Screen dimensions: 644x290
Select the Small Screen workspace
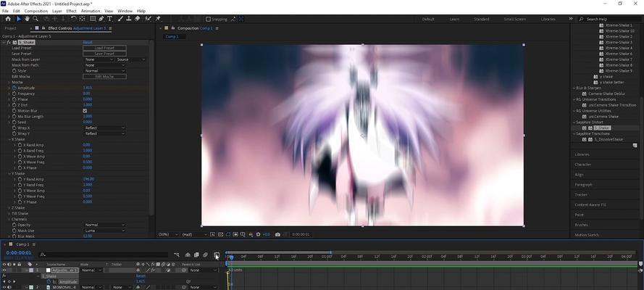[514, 20]
